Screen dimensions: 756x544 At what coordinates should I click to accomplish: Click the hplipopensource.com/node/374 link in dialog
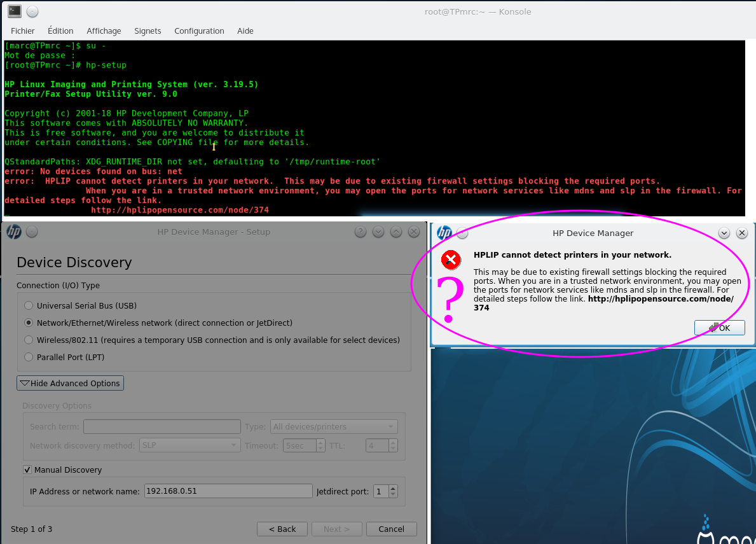coord(661,299)
